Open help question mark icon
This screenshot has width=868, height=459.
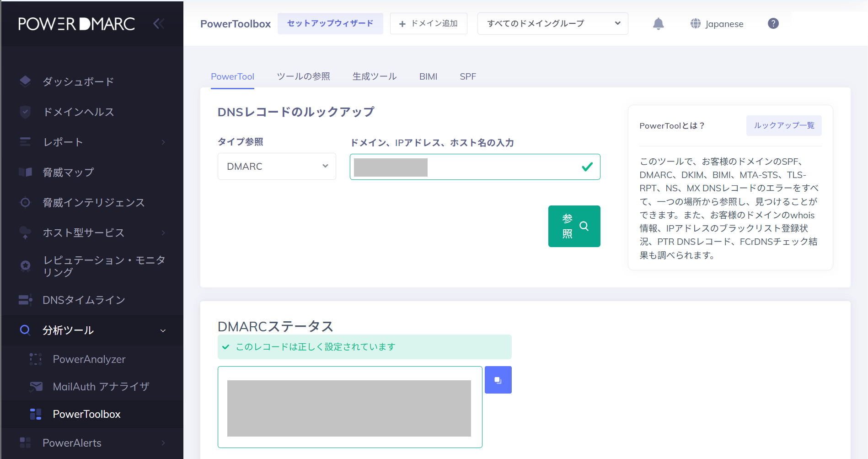773,23
